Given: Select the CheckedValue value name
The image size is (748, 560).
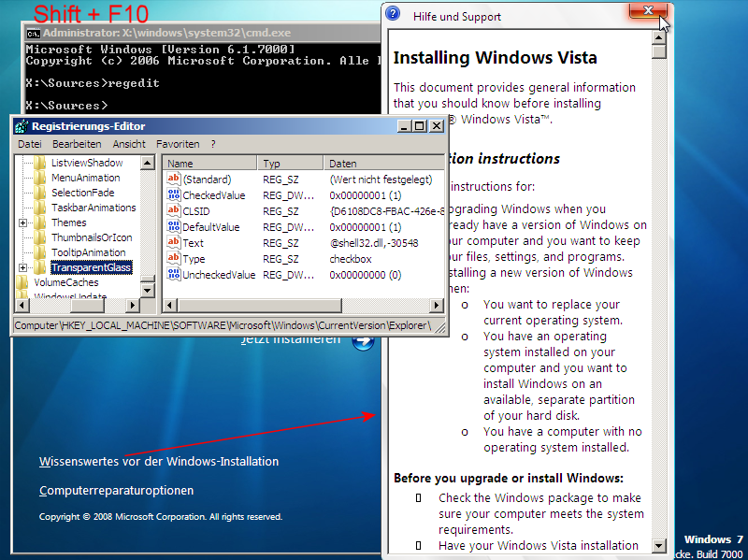Looking at the screenshot, I should (214, 195).
